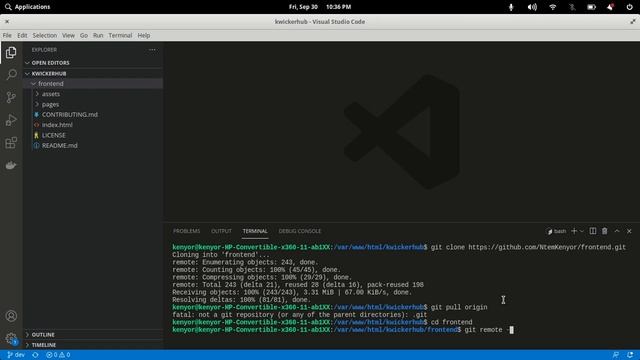
Task: Open the LICENSE file
Action: click(x=93, y=135)
